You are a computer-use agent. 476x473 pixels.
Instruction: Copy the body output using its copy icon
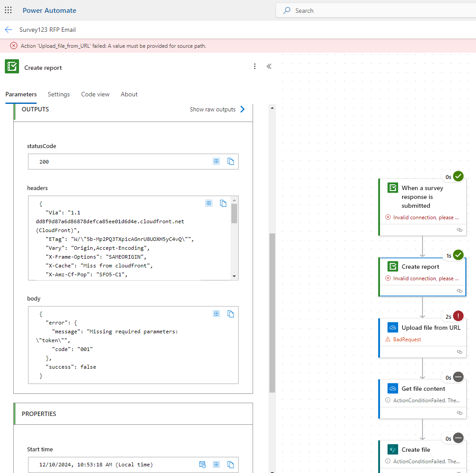(230, 313)
